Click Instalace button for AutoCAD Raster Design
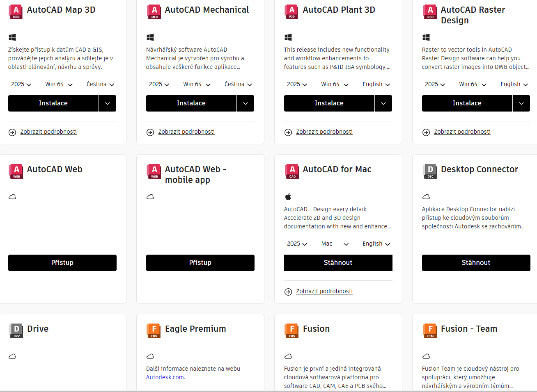This screenshot has height=392, width=537. [x=467, y=103]
